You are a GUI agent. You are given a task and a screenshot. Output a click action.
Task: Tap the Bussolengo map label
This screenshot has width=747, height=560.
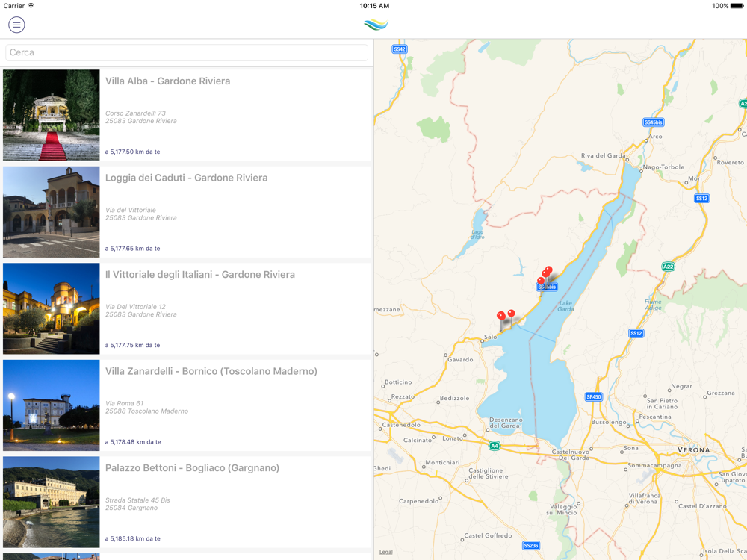[x=609, y=422]
